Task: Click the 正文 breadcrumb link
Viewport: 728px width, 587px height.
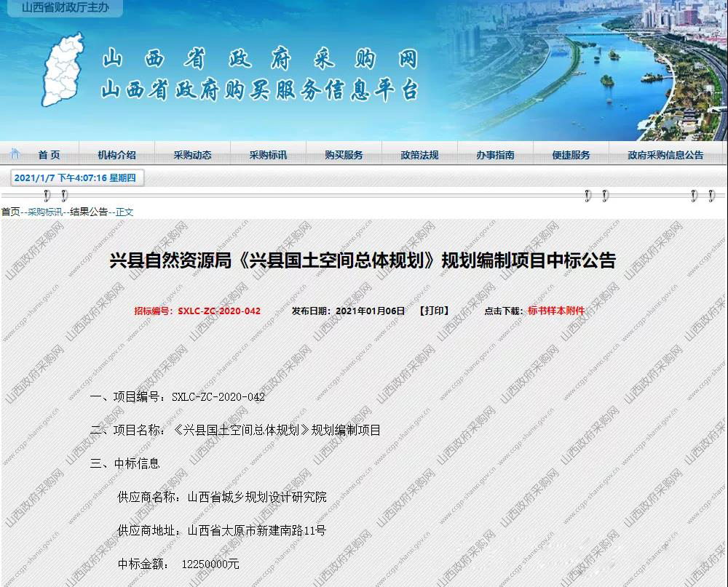Action: 124,212
